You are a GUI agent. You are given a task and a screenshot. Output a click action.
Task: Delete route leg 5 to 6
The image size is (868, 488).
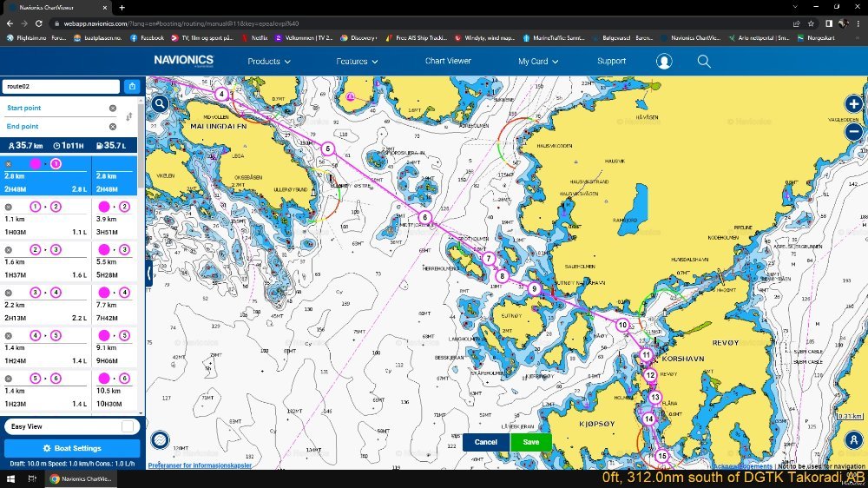[x=9, y=379]
